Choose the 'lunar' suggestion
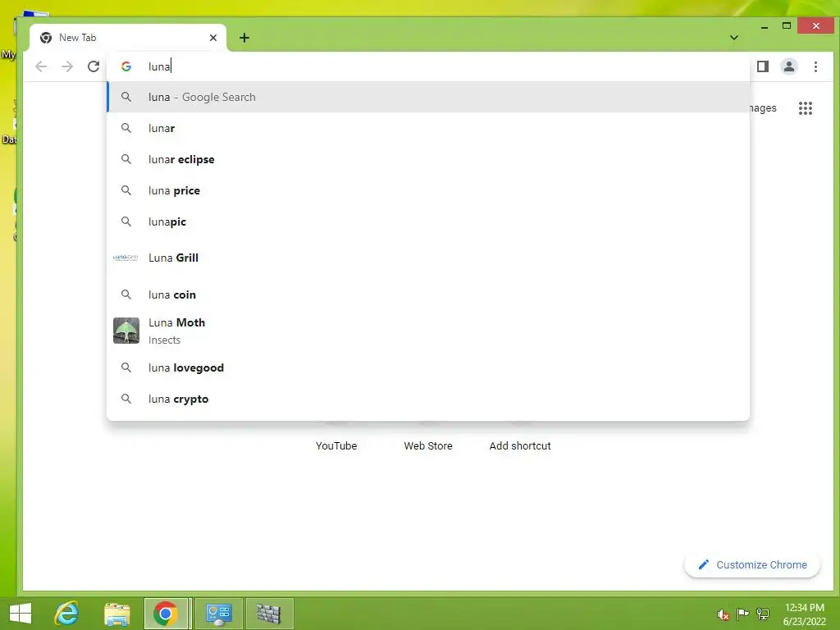This screenshot has width=840, height=630. [428, 128]
